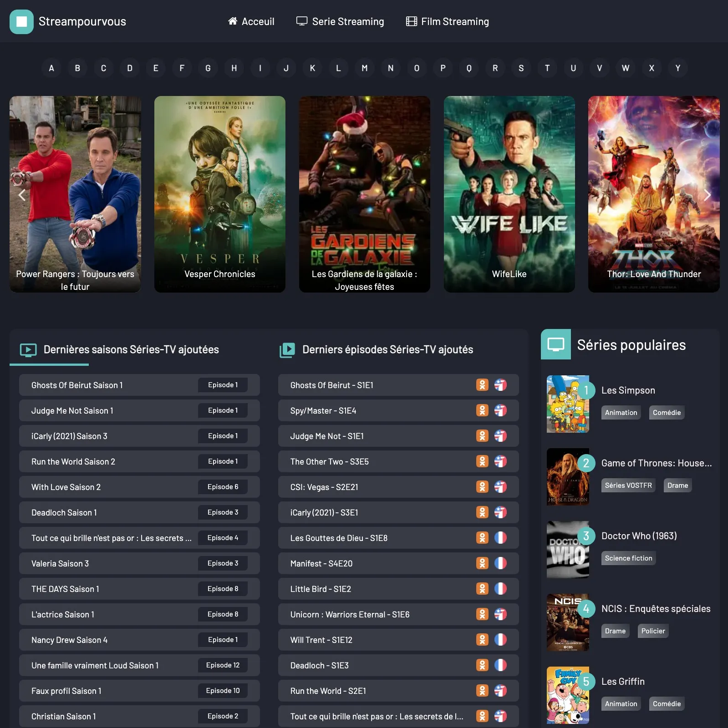This screenshot has width=728, height=728.
Task: Open Christian Saison 1 entry
Action: pos(139,716)
